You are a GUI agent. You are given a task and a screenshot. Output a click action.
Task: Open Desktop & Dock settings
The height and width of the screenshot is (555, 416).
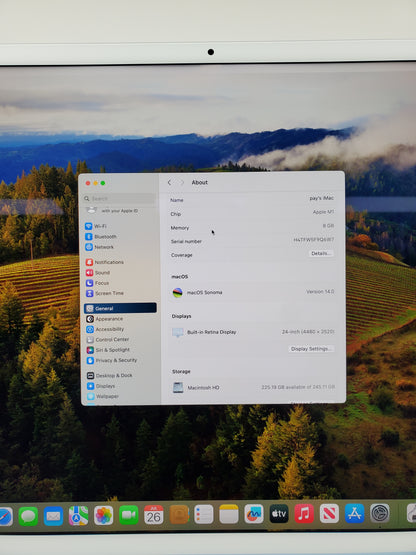[110, 376]
